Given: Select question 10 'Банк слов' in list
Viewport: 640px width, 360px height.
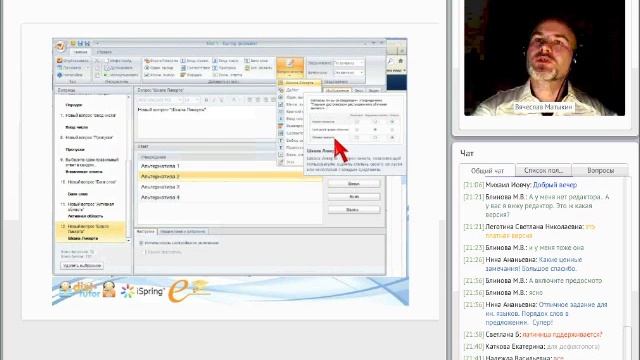Looking at the screenshot, I should (91, 188).
